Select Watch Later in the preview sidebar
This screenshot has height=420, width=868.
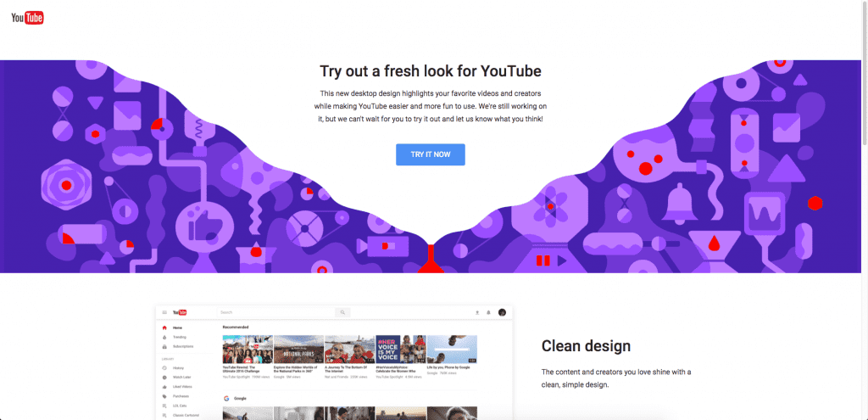(181, 378)
